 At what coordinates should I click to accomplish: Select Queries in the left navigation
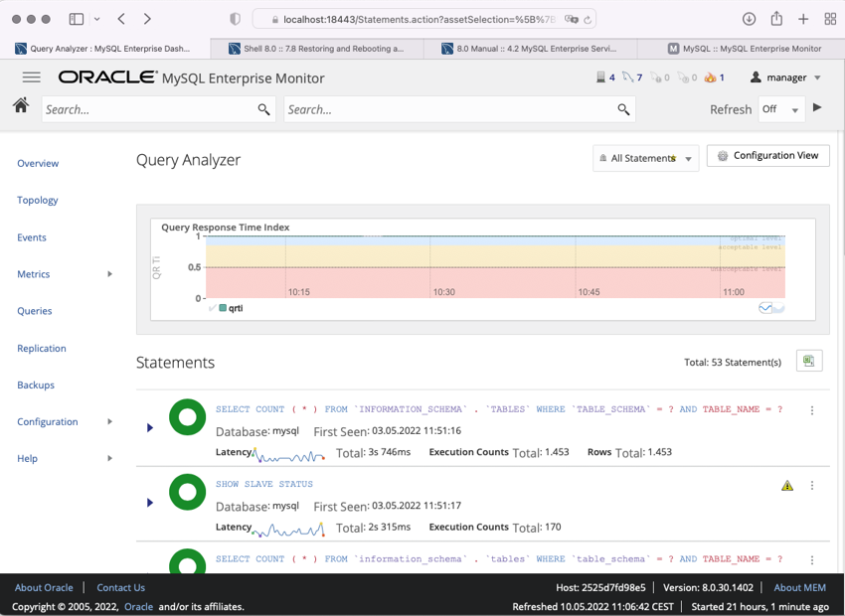[35, 311]
